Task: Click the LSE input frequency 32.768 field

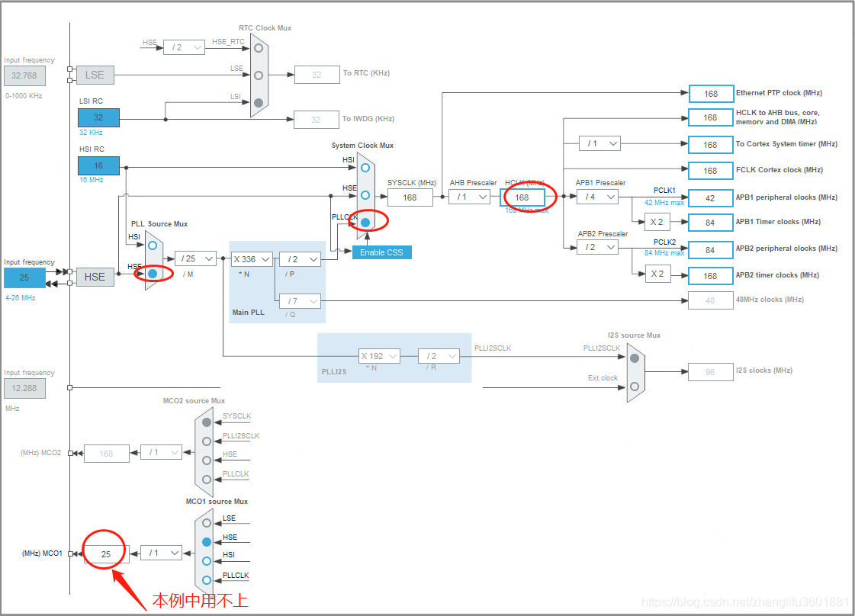Action: pyautogui.click(x=25, y=75)
